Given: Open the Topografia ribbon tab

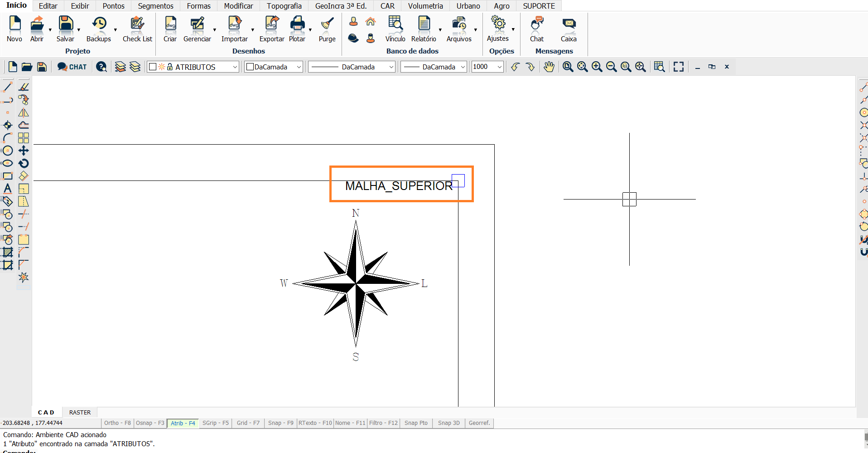Looking at the screenshot, I should (x=284, y=6).
